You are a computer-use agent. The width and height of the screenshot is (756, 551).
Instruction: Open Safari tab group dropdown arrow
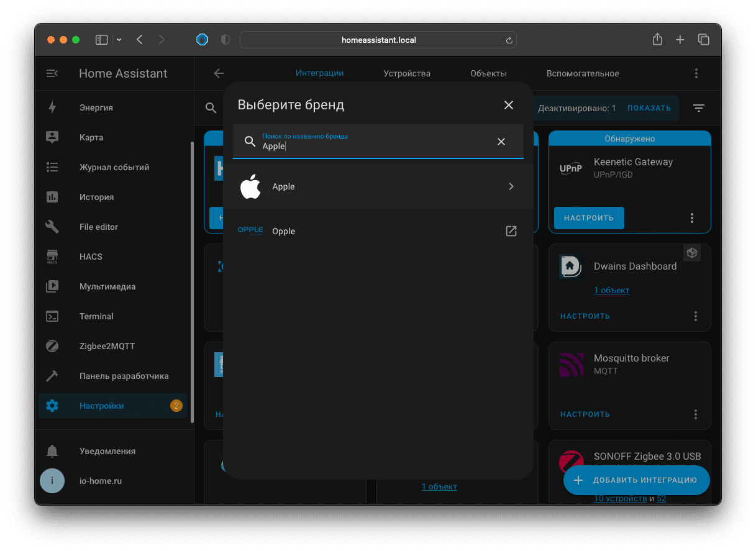tap(119, 40)
